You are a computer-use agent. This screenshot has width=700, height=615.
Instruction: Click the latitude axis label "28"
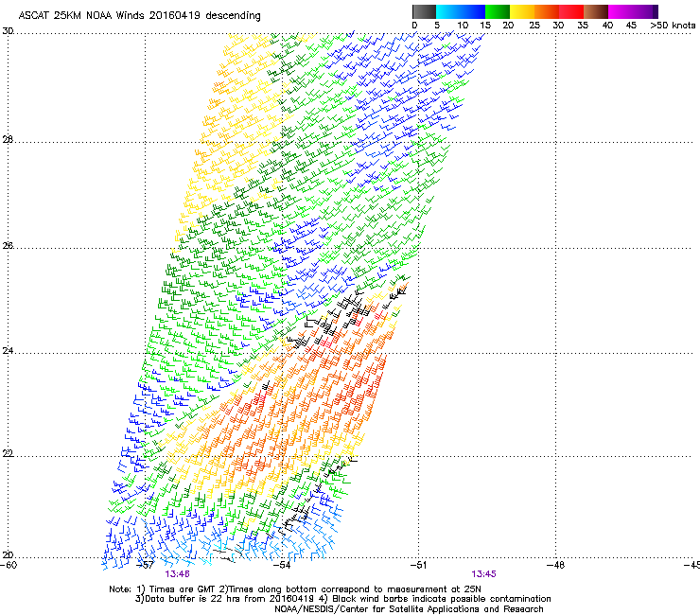point(8,140)
